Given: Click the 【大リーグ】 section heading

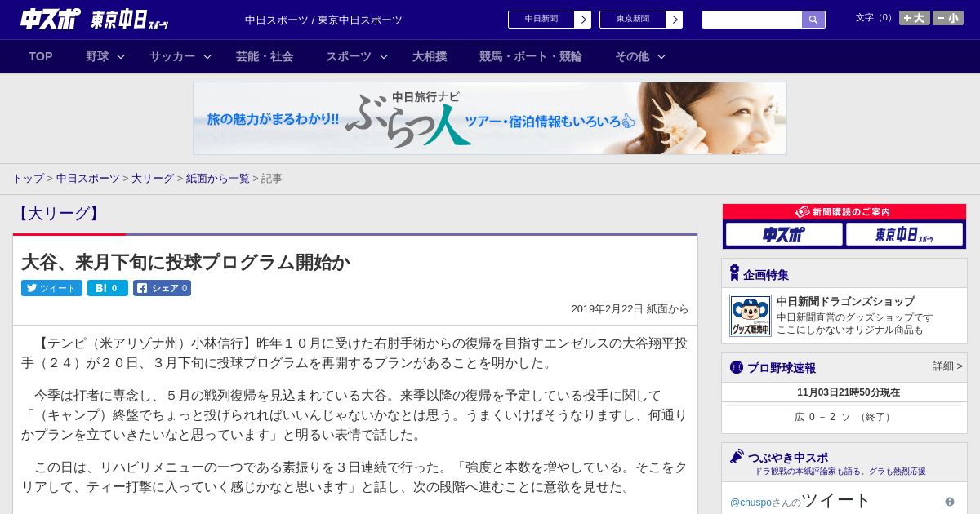Looking at the screenshot, I should 59,214.
